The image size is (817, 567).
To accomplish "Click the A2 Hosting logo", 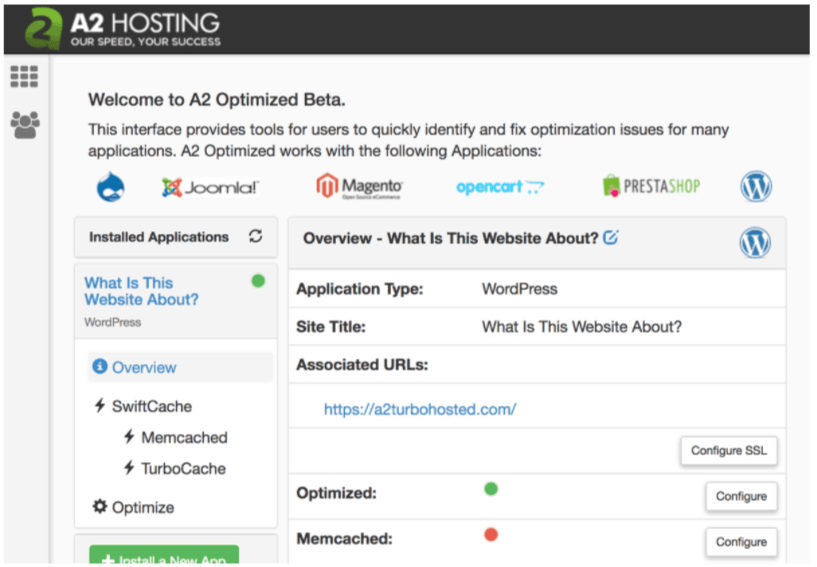I will pyautogui.click(x=122, y=29).
